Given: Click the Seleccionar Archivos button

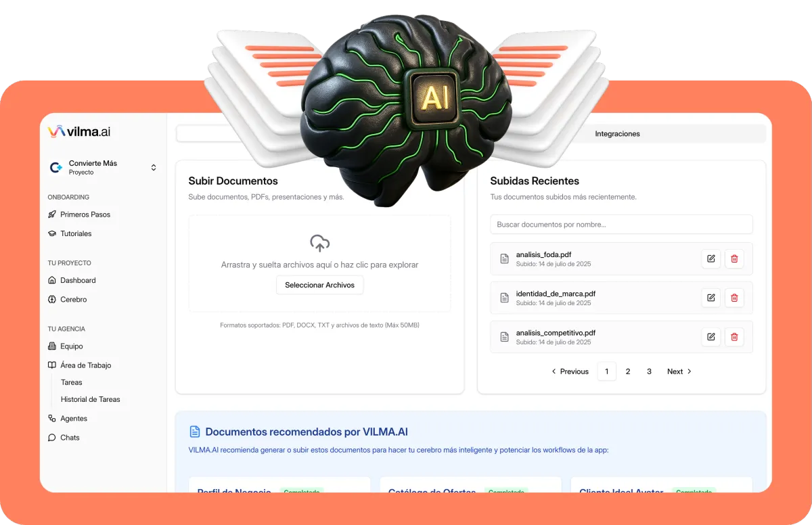Looking at the screenshot, I should click(x=319, y=285).
